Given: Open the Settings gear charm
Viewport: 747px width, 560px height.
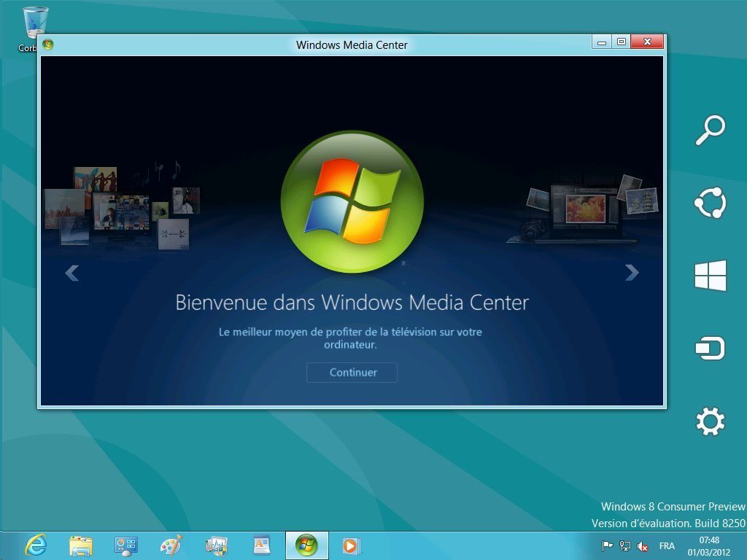Looking at the screenshot, I should point(711,421).
